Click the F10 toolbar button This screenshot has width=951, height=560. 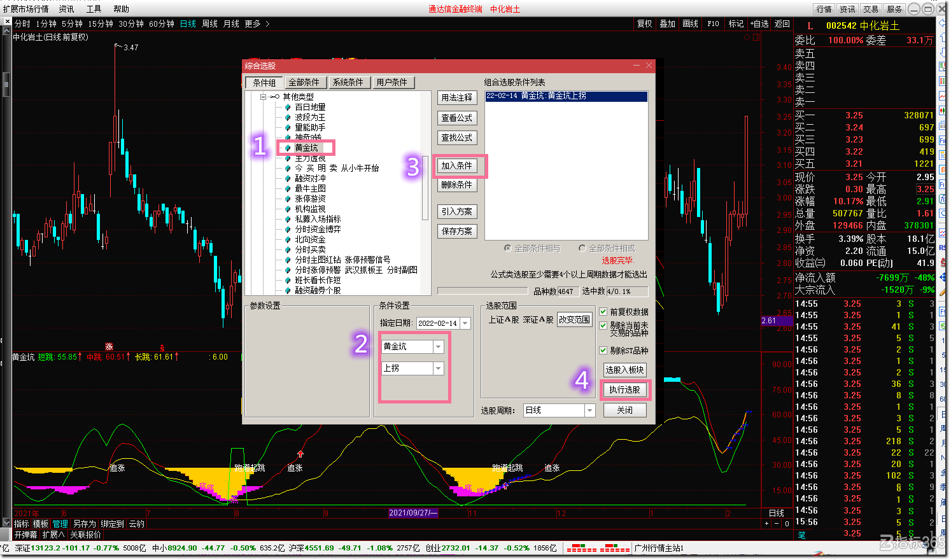[x=714, y=24]
